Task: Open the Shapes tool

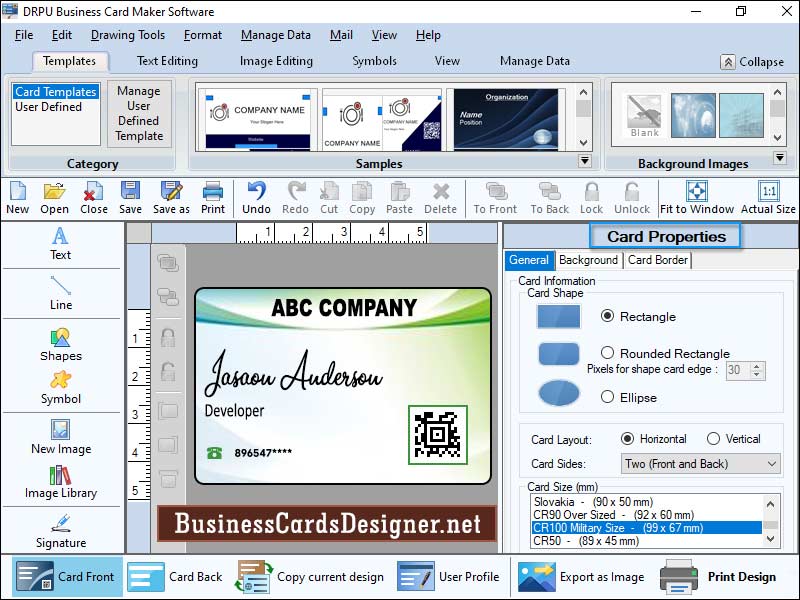Action: 60,344
